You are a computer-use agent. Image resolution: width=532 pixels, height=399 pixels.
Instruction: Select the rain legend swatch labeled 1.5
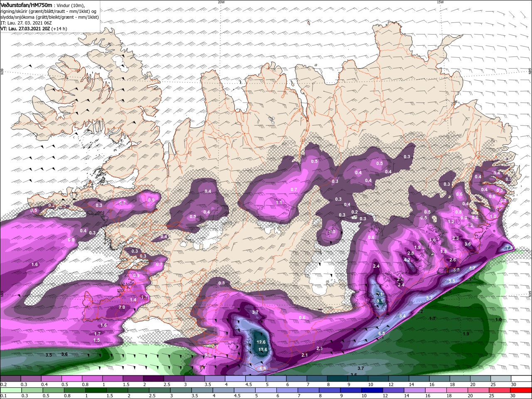coord(117,390)
